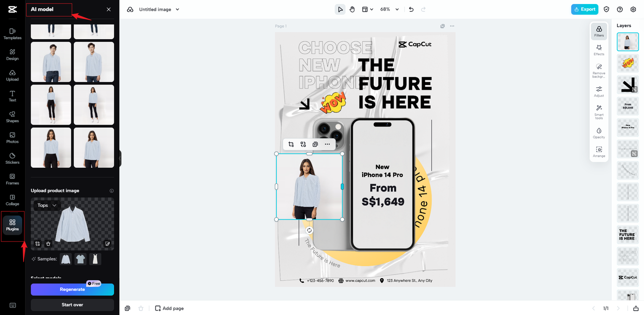Open Untitled image name dropdown
Viewport: 644px width, 315px height.
(x=159, y=9)
